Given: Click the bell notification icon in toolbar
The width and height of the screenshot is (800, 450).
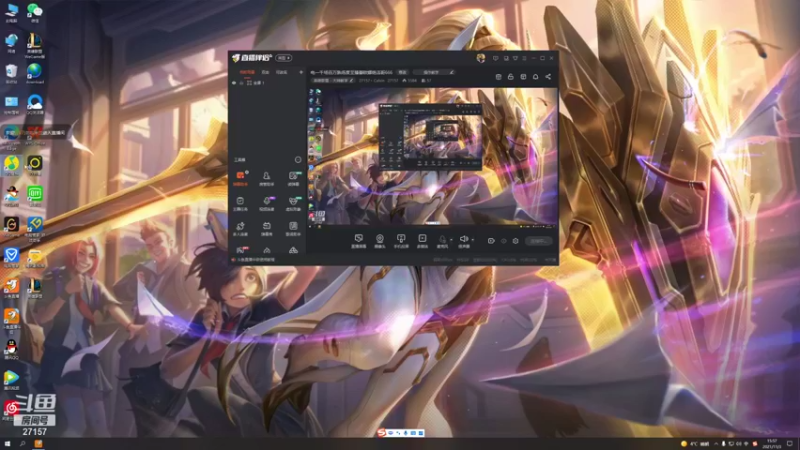Looking at the screenshot, I should (535, 77).
